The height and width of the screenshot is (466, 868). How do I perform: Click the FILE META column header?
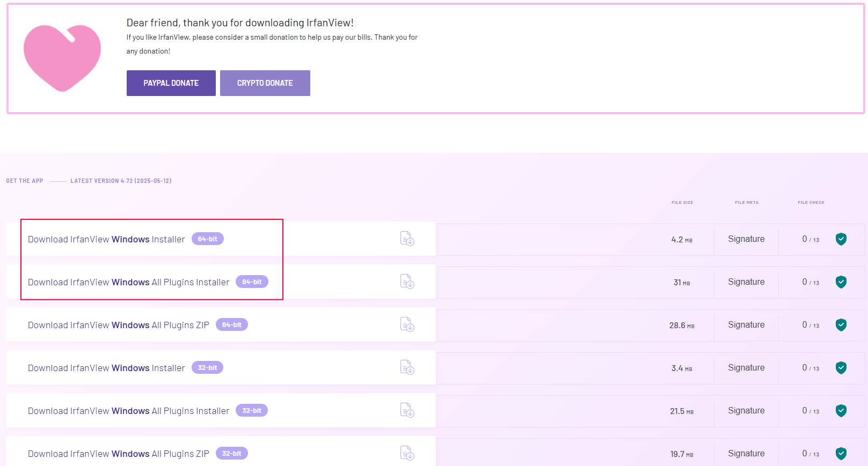(747, 203)
